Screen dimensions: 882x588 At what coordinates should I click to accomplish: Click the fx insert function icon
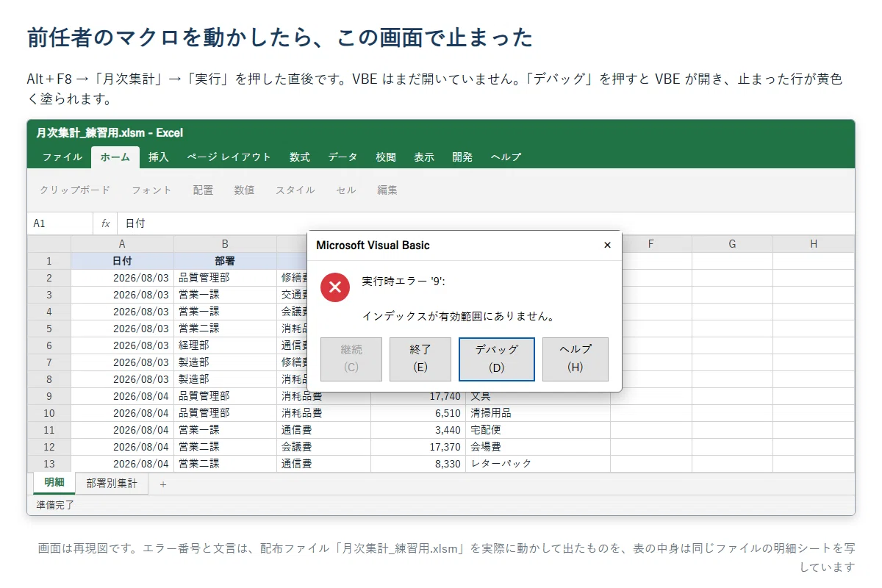(106, 223)
